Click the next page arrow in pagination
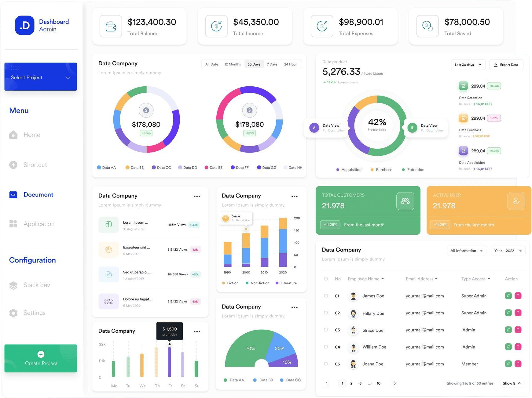 click(x=395, y=383)
